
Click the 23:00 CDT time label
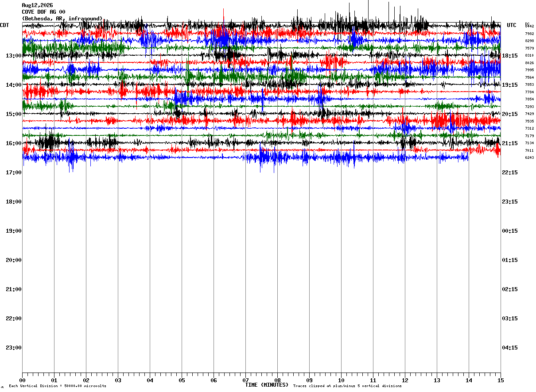[x=14, y=348]
